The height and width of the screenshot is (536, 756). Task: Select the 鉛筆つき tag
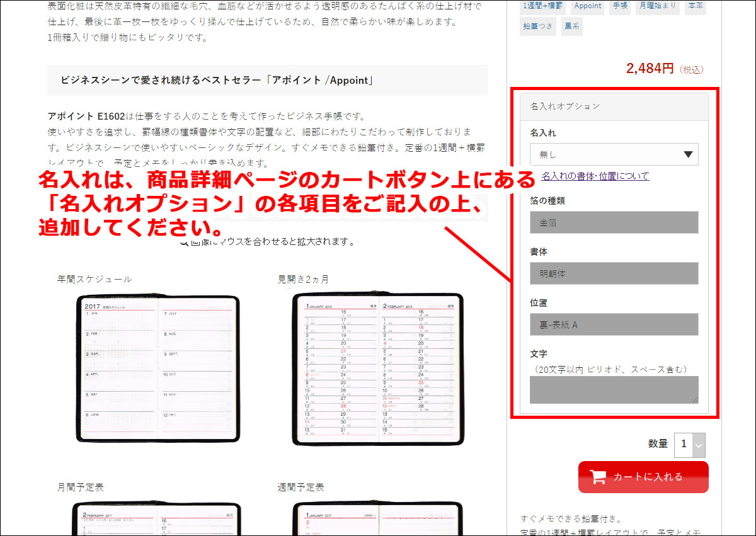coord(538,26)
